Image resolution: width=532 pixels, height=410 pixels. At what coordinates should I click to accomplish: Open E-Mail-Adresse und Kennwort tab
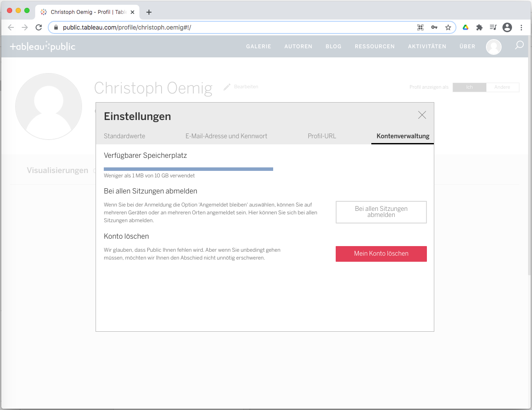(x=226, y=136)
